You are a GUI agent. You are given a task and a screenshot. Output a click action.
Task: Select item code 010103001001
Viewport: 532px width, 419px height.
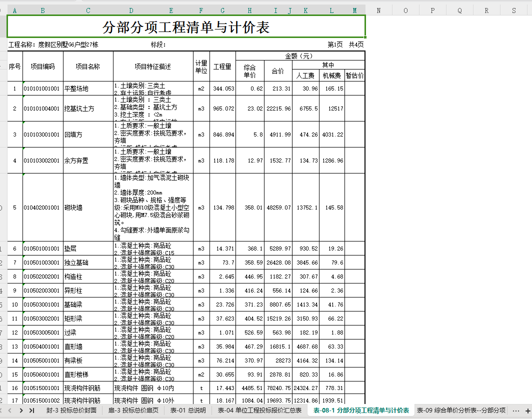[x=43, y=134]
